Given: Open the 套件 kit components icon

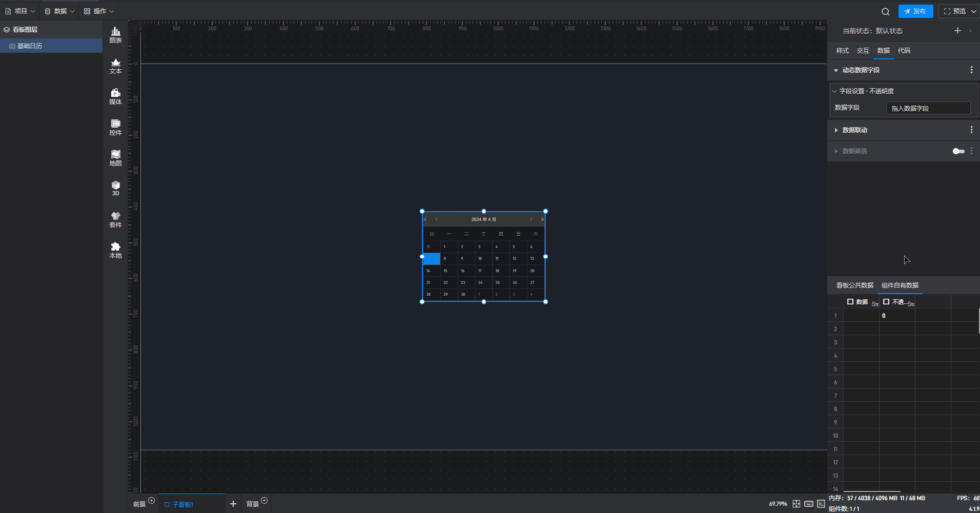Looking at the screenshot, I should tap(115, 219).
